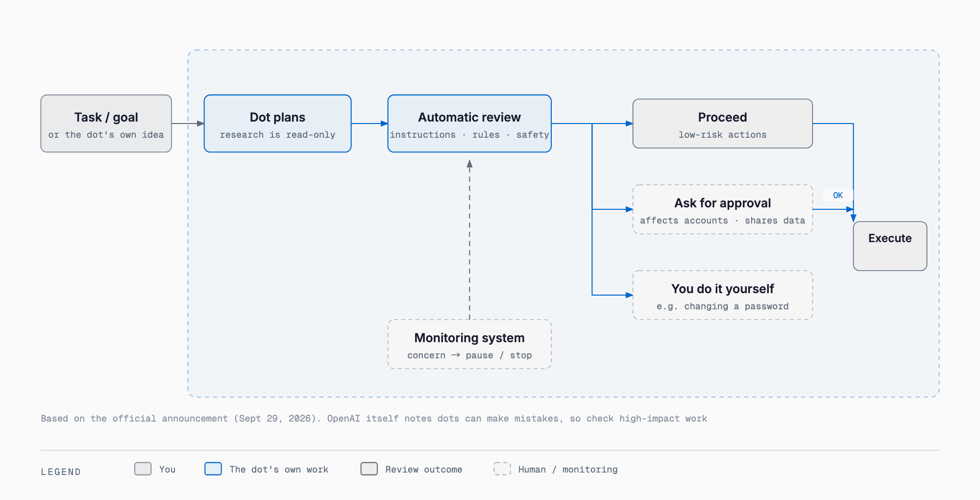Click the 'low-risk actions' text
The image size is (980, 500).
tap(722, 135)
